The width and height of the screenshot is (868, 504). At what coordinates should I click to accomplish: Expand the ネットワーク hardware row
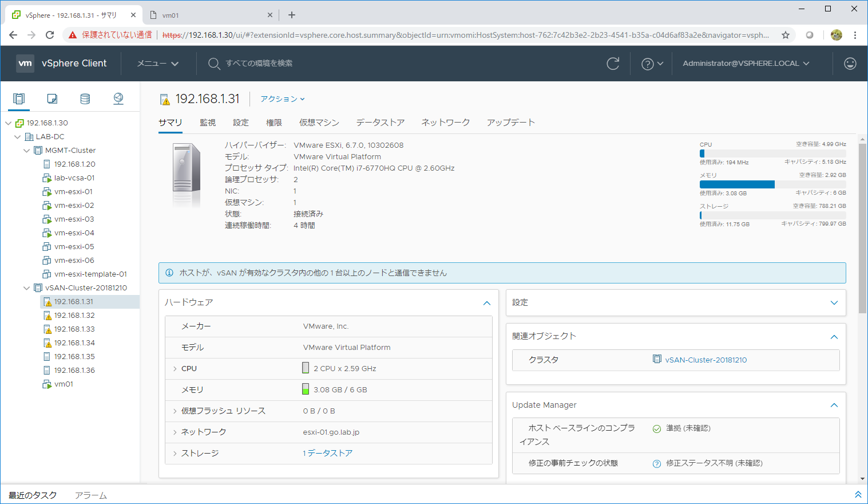point(175,432)
